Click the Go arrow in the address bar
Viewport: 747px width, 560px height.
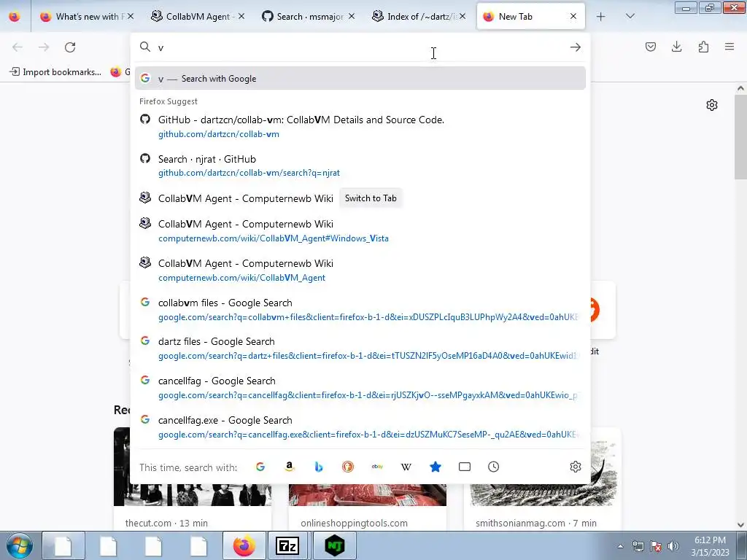[x=576, y=47]
